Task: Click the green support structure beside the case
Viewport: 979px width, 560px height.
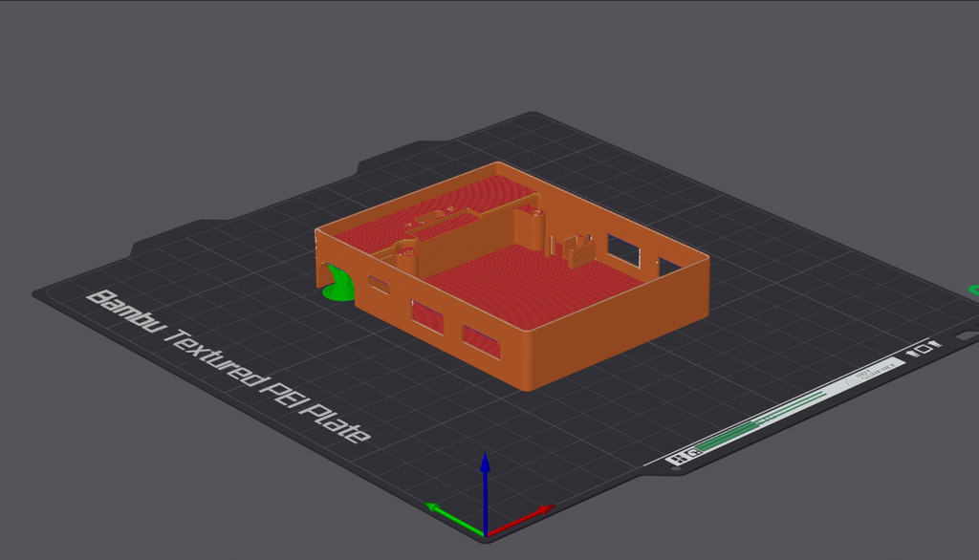Action: tap(338, 283)
